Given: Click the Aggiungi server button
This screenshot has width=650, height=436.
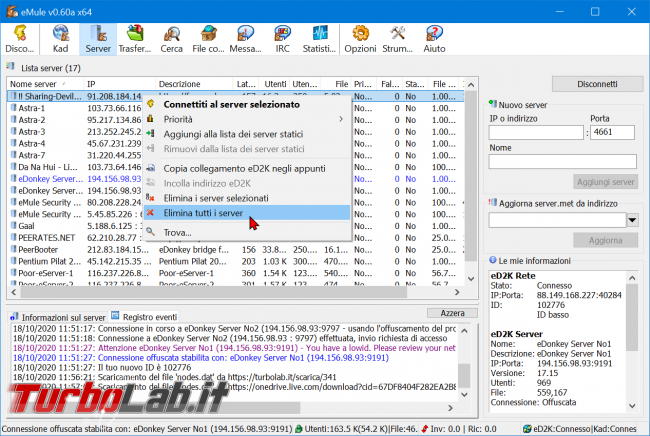Looking at the screenshot, I should tap(605, 182).
